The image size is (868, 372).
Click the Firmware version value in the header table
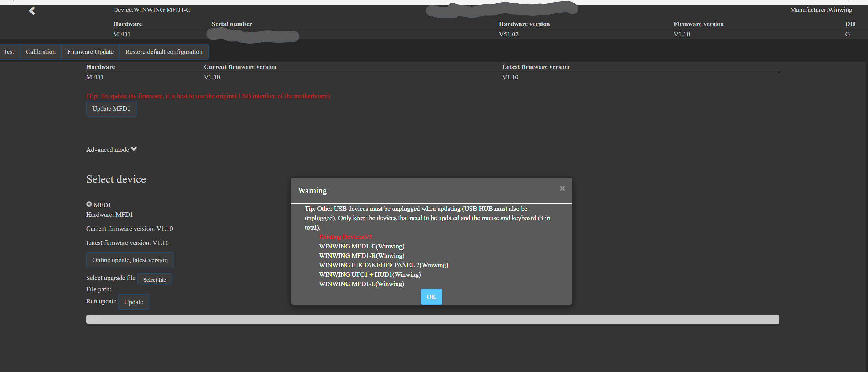coord(681,35)
